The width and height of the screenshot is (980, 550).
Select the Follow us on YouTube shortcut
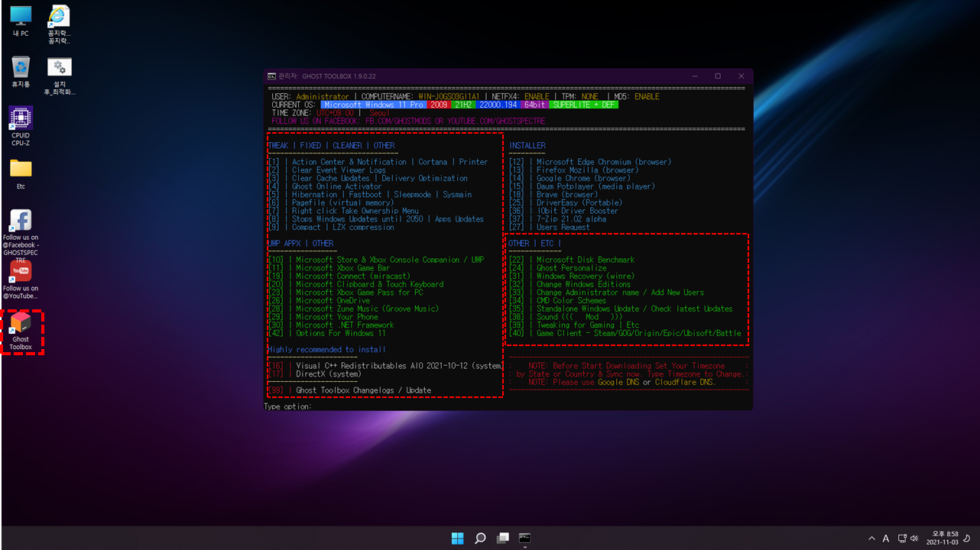(x=21, y=280)
